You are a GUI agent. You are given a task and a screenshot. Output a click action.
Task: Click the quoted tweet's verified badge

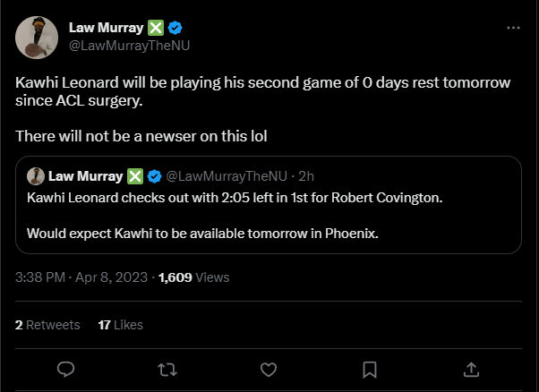pyautogui.click(x=154, y=175)
